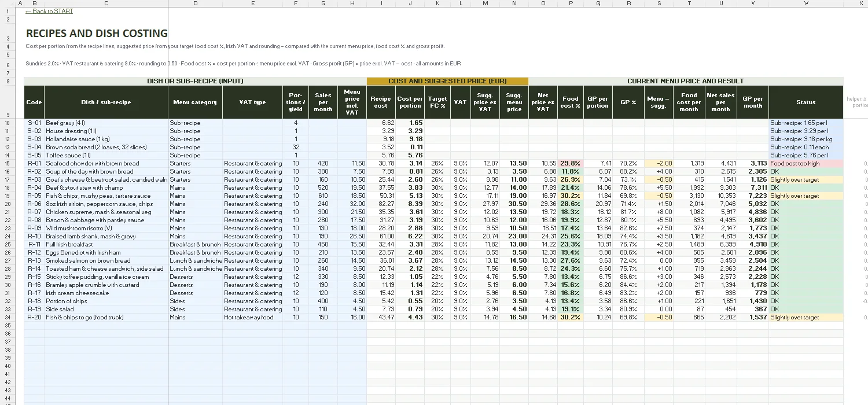Image resolution: width=868 pixels, height=405 pixels.
Task: Select code cell S-04
Action: pos(34,147)
